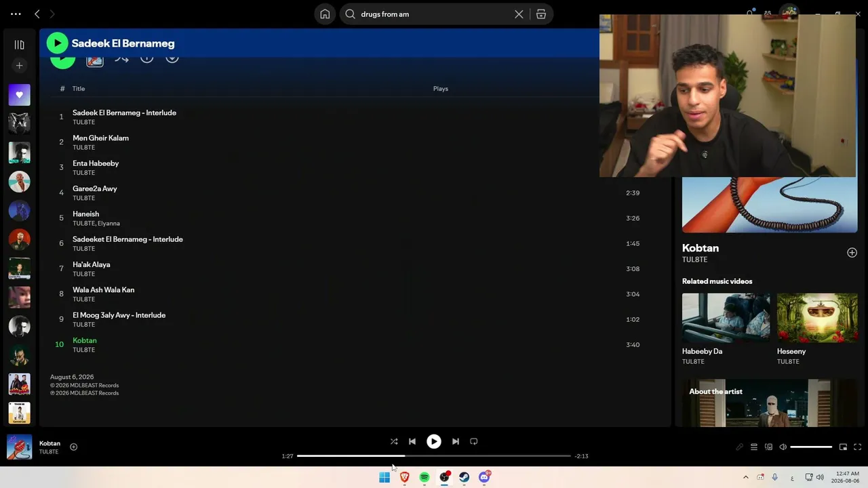The width and height of the screenshot is (868, 488).
Task: Toggle shuffle in the player controls
Action: 394,441
